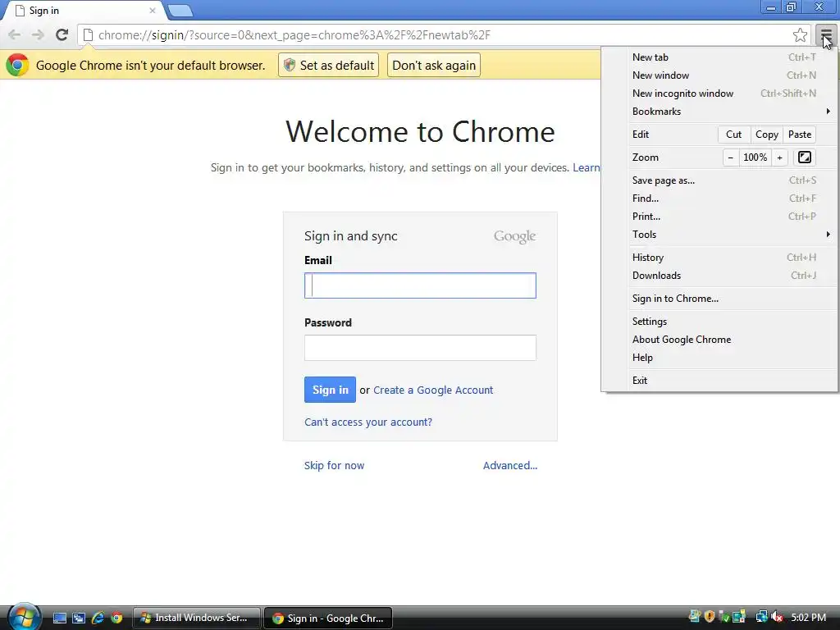Click Don't ask again button
This screenshot has width=840, height=630.
pyautogui.click(x=434, y=66)
